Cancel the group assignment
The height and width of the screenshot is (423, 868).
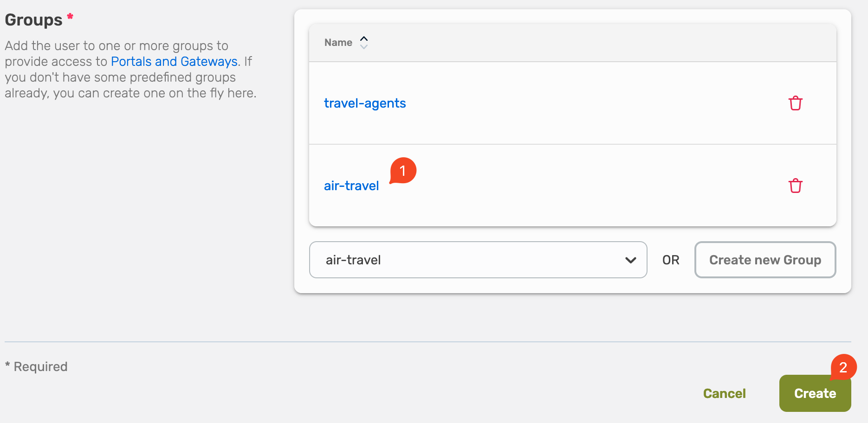[724, 393]
